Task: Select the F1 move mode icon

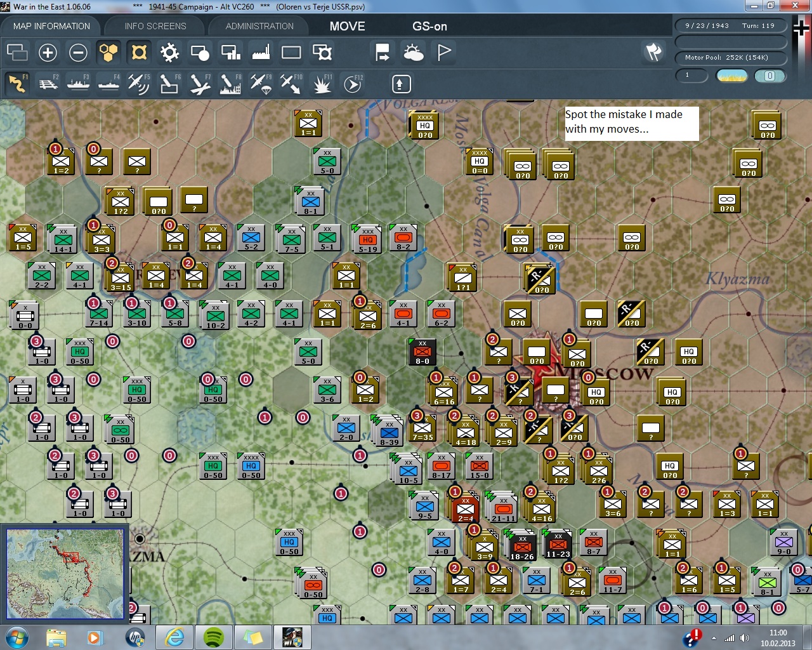Action: pos(17,83)
